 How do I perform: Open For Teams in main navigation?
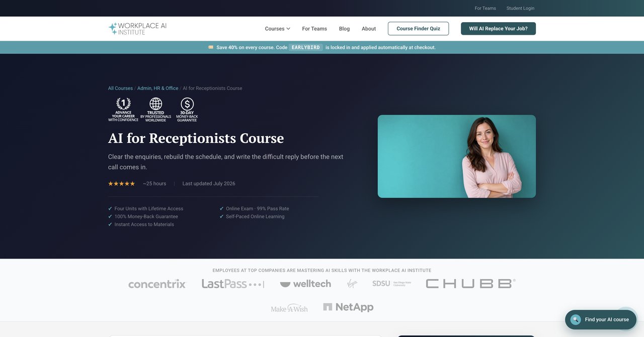[314, 29]
